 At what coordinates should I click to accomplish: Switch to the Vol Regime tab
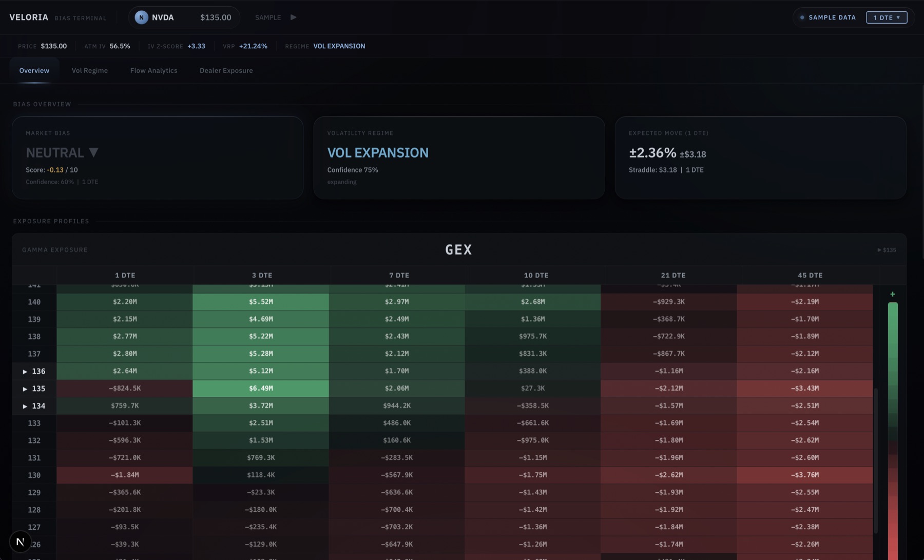[90, 71]
